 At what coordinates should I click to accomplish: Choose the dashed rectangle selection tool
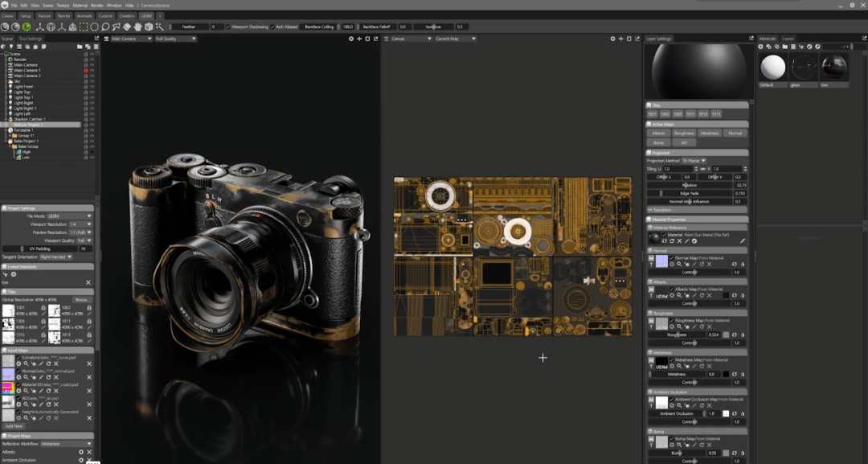(84, 27)
